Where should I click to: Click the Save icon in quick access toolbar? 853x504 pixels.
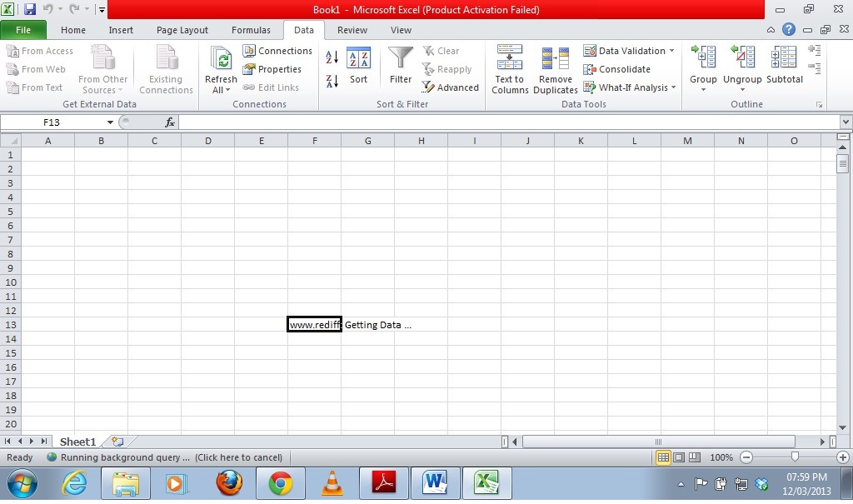coord(30,9)
